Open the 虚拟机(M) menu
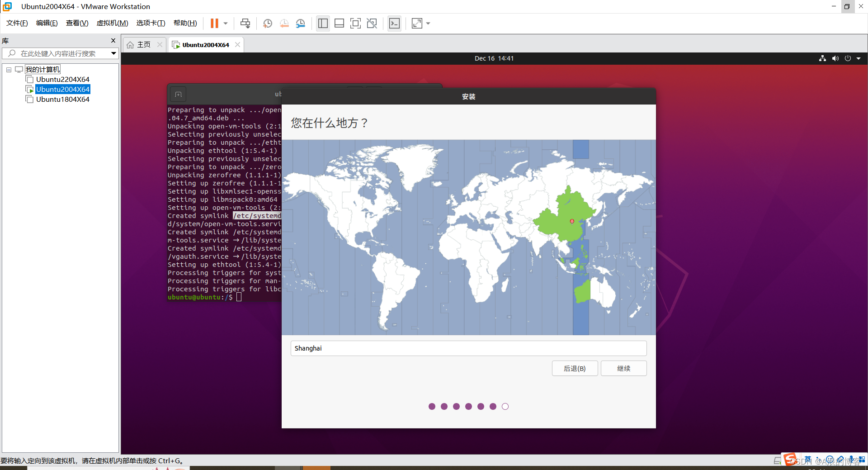 tap(113, 23)
